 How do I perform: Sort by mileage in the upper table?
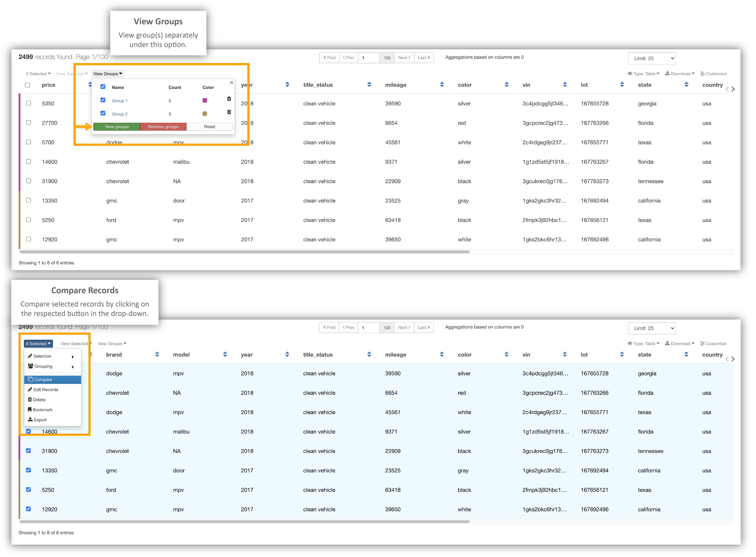click(x=442, y=85)
